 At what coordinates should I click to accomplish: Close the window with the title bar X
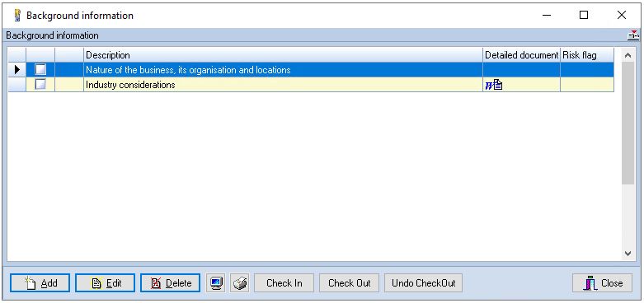(622, 15)
